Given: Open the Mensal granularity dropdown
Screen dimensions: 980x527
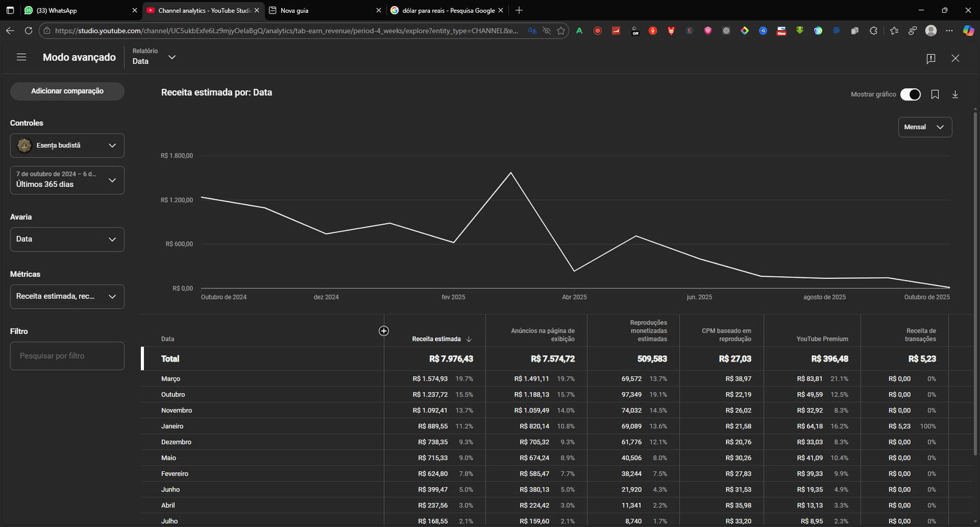Looking at the screenshot, I should pos(924,127).
